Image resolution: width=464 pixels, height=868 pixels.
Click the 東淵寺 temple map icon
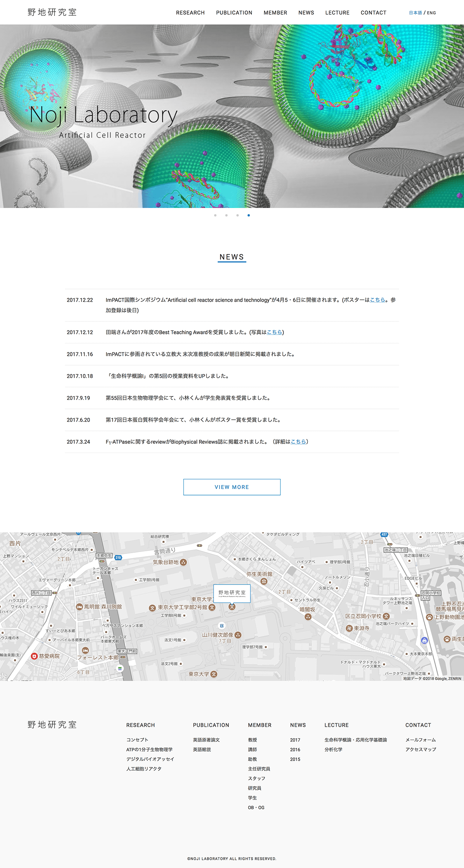coord(349,628)
